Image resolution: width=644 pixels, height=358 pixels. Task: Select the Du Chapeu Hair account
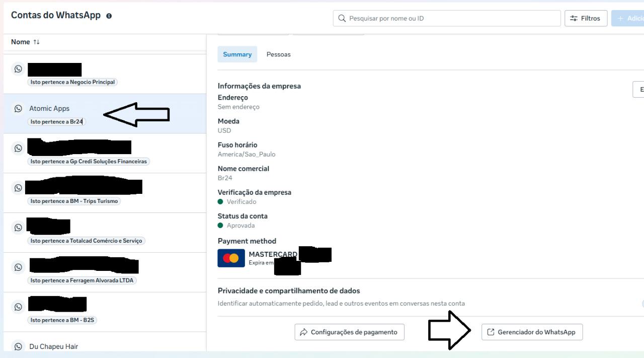(53, 346)
